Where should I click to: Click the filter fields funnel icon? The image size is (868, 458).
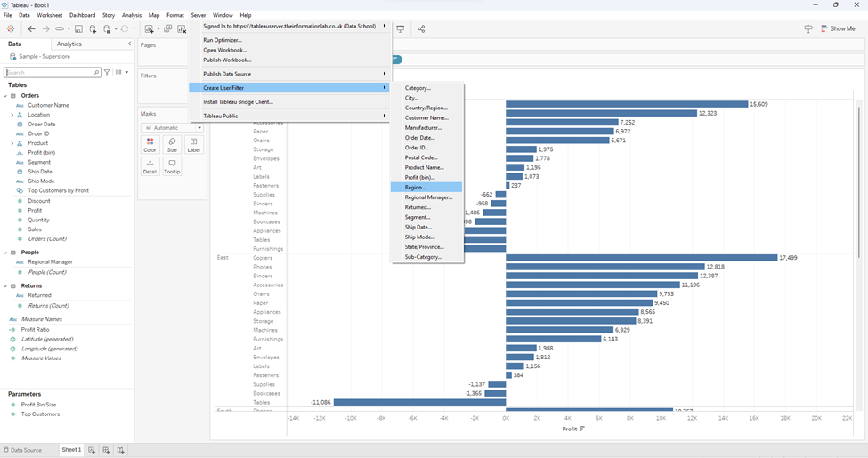[x=108, y=72]
